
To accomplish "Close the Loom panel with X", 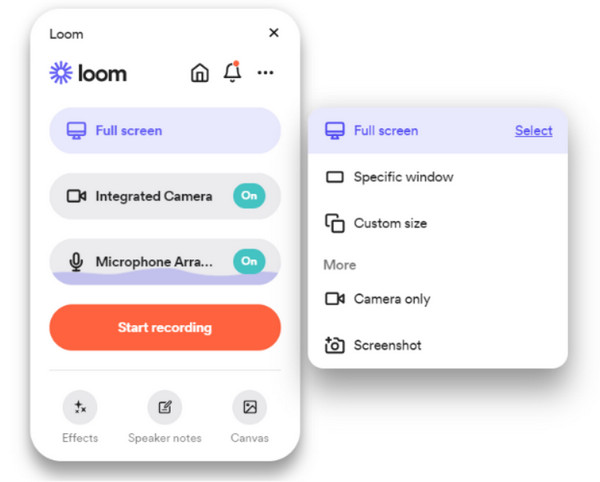I will [274, 33].
